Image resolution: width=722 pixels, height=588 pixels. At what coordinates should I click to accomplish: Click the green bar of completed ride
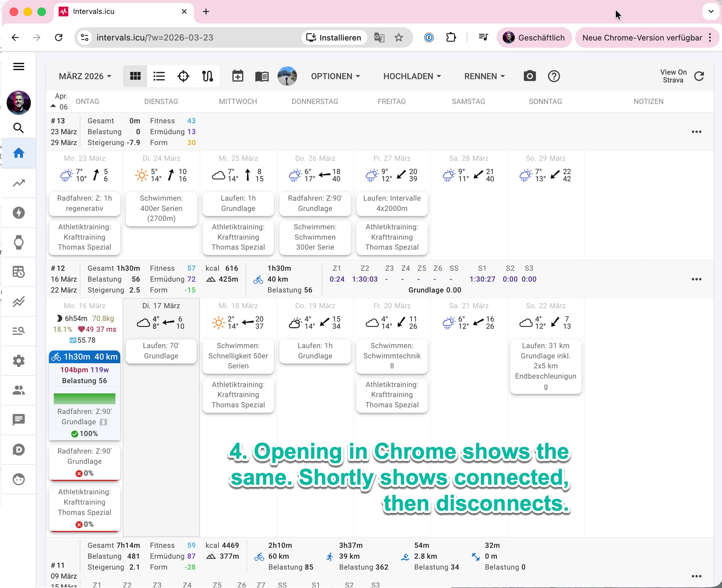tap(85, 398)
